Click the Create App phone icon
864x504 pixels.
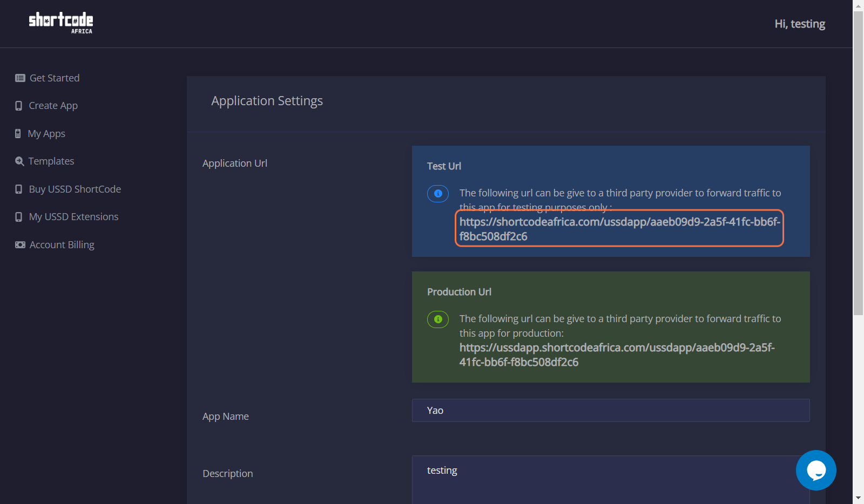point(19,106)
